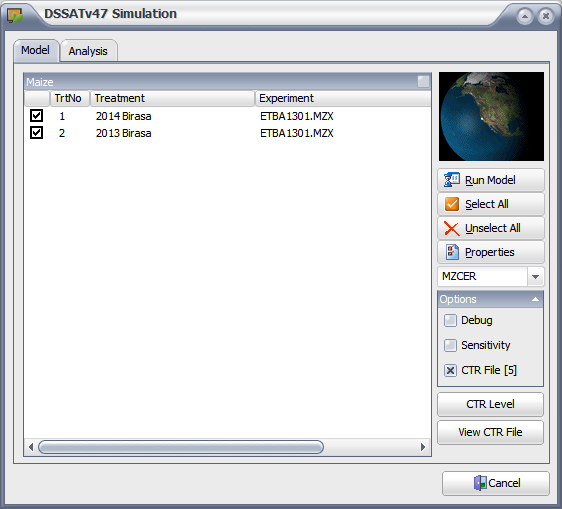The height and width of the screenshot is (509, 562).
Task: Collapse the Options panel arrow
Action: tap(535, 299)
